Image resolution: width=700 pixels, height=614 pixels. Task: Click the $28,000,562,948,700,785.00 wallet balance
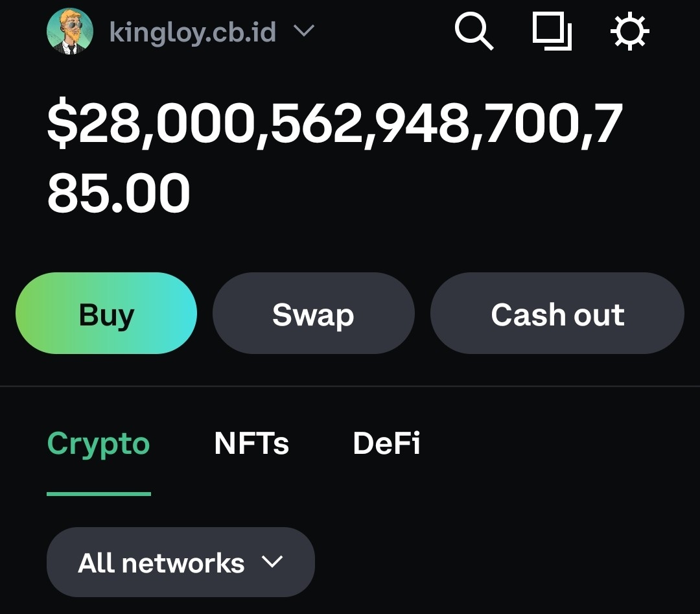[x=335, y=156]
